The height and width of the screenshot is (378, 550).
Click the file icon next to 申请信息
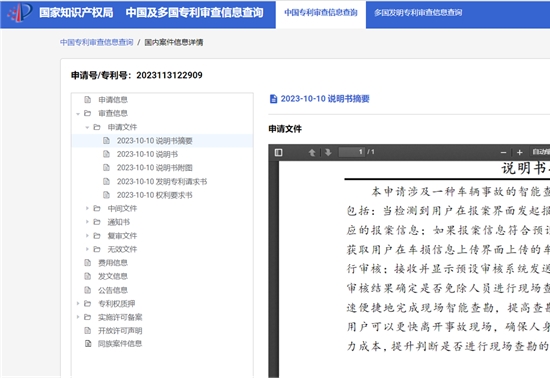(x=87, y=100)
